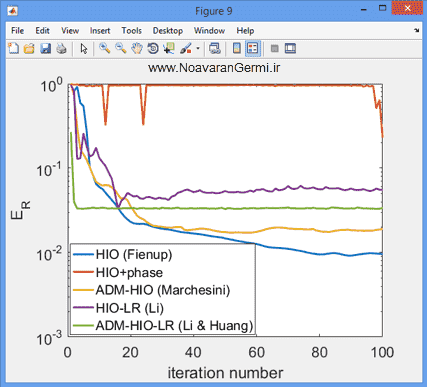Click the x-axis tick label '40'
The width and height of the screenshot is (427, 387).
193,352
